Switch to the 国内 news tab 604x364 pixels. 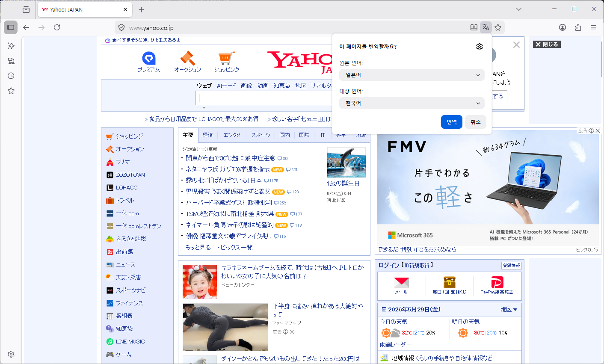(285, 135)
